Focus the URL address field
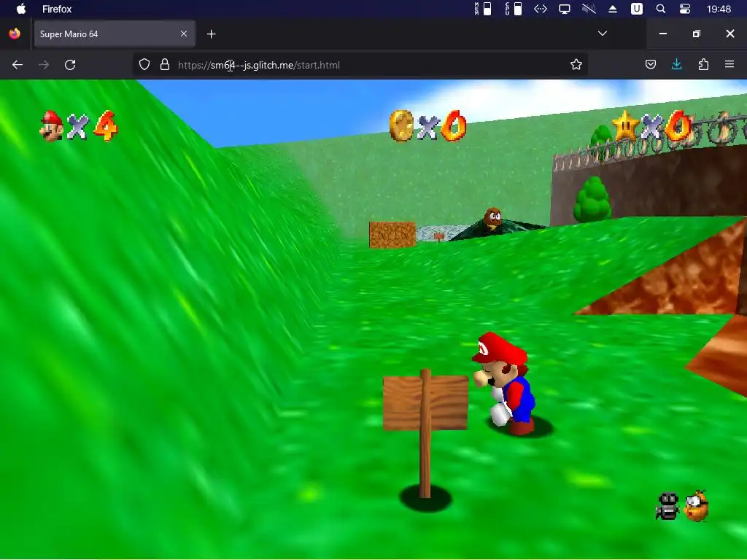Screen dimensions: 747x560 coord(360,65)
